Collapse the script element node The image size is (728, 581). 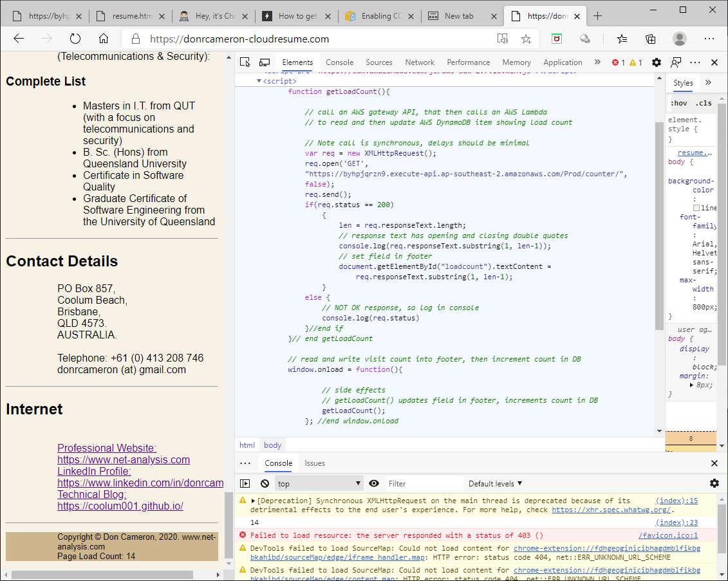(x=259, y=80)
